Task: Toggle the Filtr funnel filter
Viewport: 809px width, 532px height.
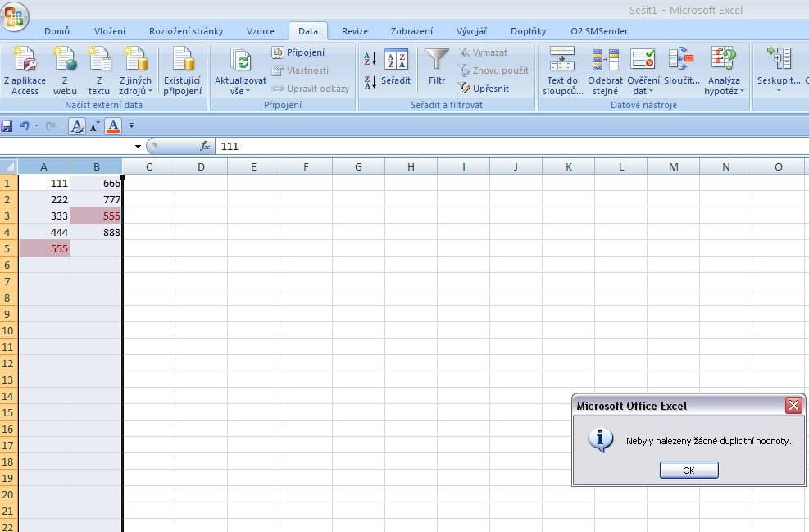Action: pos(437,66)
